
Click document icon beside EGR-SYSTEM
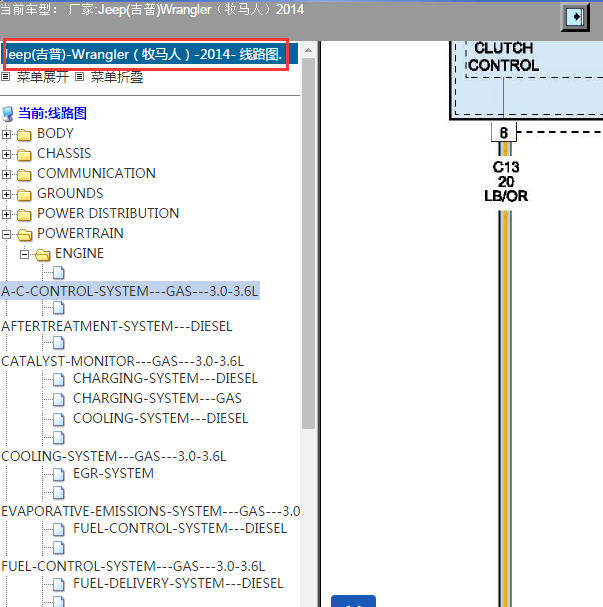[58, 474]
